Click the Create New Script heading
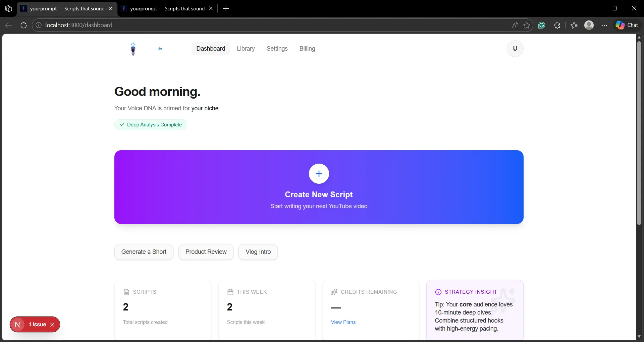 click(319, 194)
